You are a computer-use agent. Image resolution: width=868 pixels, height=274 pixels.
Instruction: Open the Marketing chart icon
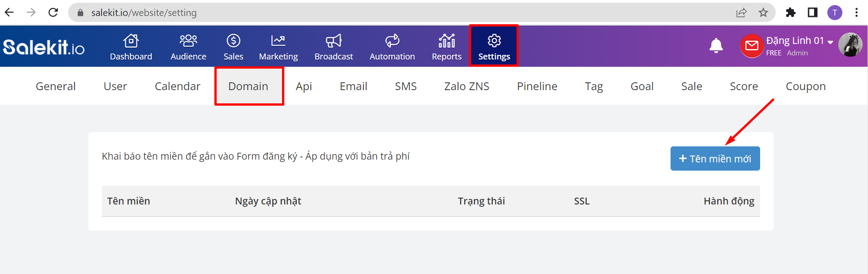278,41
